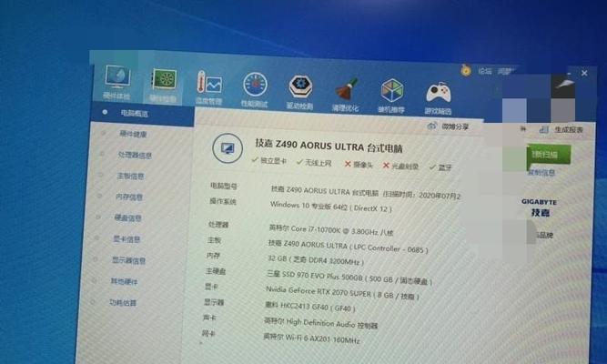Click the 微博分享 share link
The width and height of the screenshot is (607, 364).
(455, 126)
